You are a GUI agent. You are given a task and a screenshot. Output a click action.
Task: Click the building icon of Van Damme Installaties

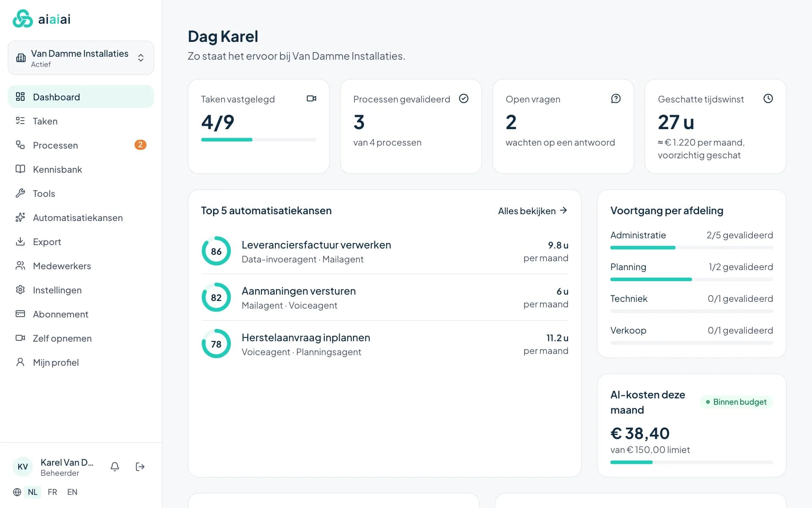pyautogui.click(x=21, y=58)
